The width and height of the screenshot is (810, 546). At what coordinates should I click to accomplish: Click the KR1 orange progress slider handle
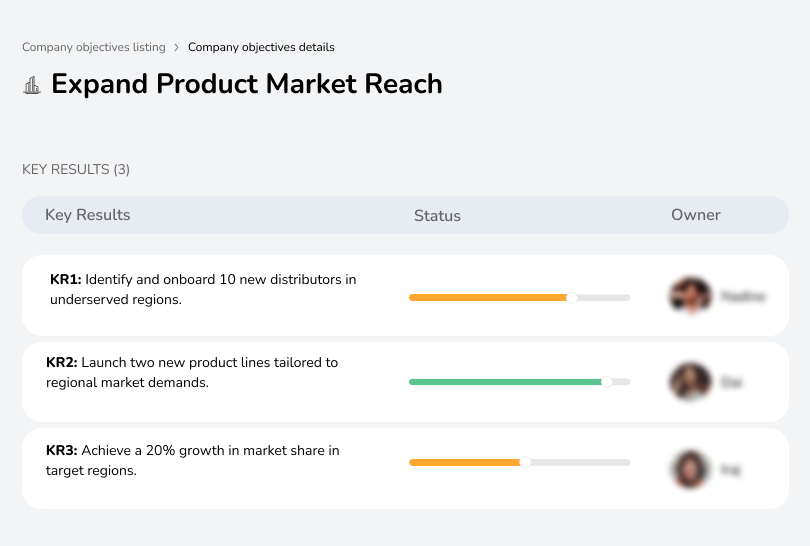(x=571, y=298)
